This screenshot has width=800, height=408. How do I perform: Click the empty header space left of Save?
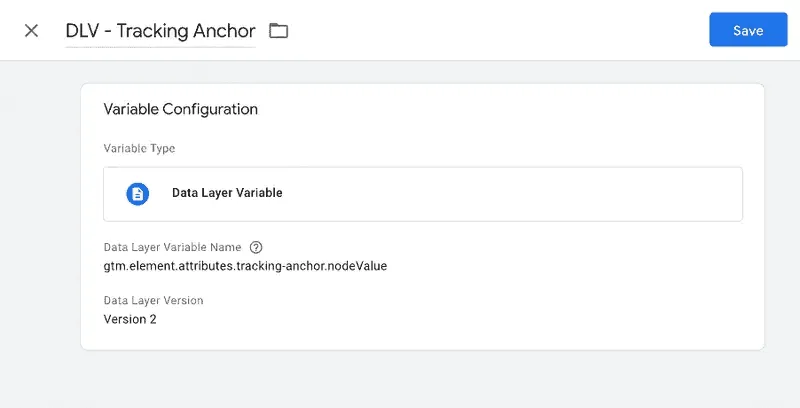click(x=500, y=30)
